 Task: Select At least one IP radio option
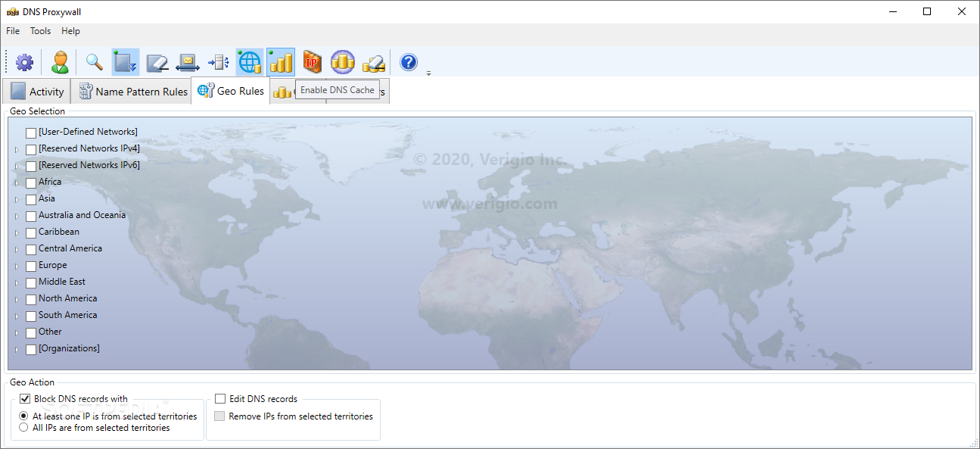(24, 416)
